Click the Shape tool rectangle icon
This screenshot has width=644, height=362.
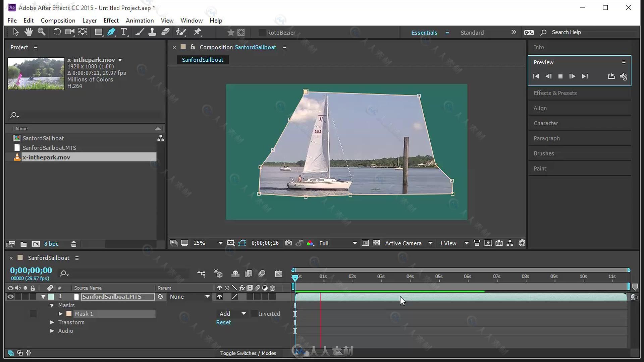pyautogui.click(x=98, y=32)
